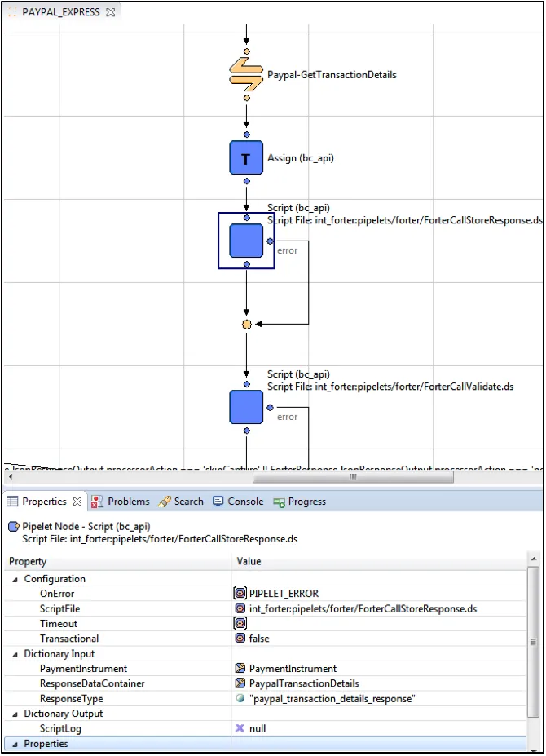The width and height of the screenshot is (546, 756).
Task: Click the Paypal-GetTransactionDetails node label
Action: coord(332,75)
